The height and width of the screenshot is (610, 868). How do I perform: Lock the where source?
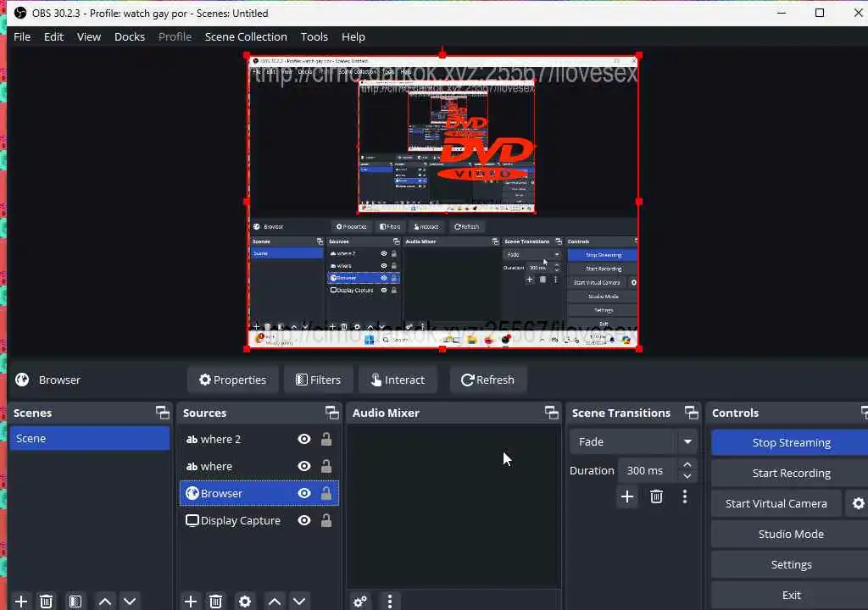click(x=326, y=466)
